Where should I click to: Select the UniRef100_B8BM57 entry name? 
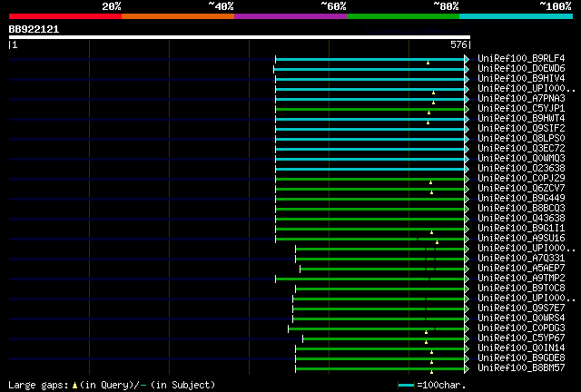coord(521,368)
